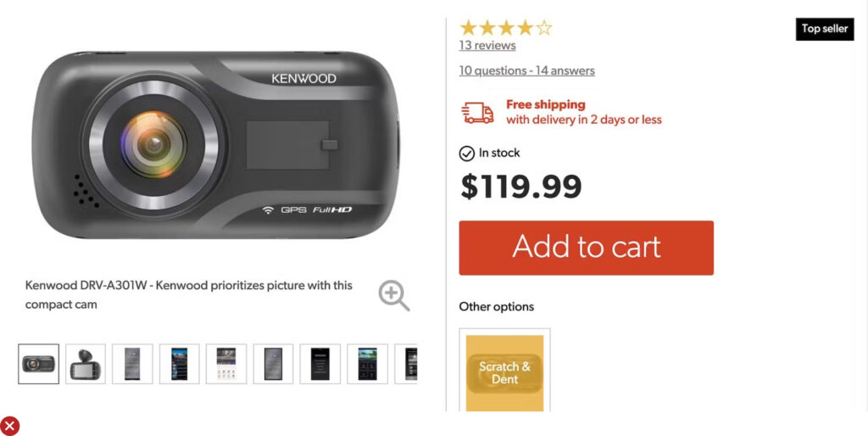This screenshot has width=868, height=436.
Task: Click the Top seller badge
Action: click(x=825, y=29)
